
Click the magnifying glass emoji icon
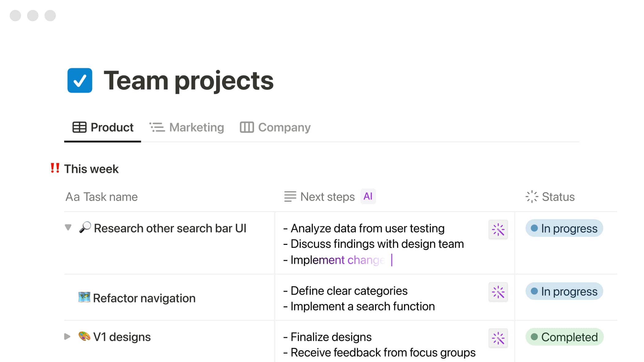click(x=85, y=228)
